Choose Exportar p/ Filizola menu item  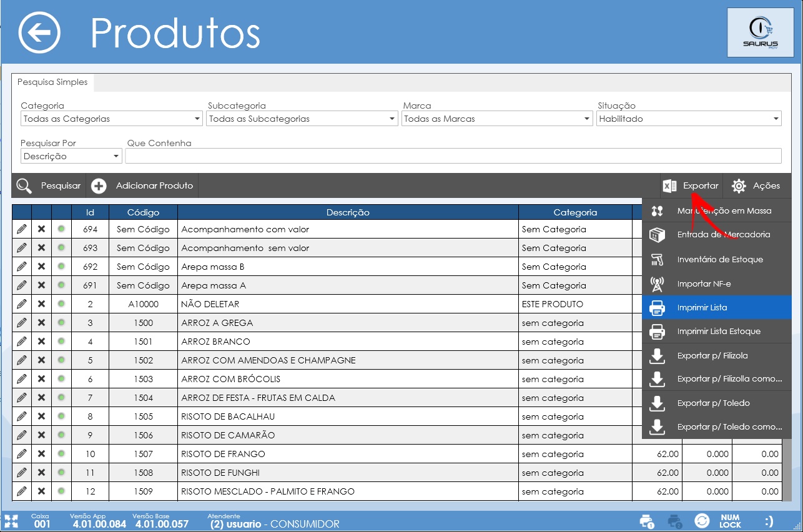(717, 356)
